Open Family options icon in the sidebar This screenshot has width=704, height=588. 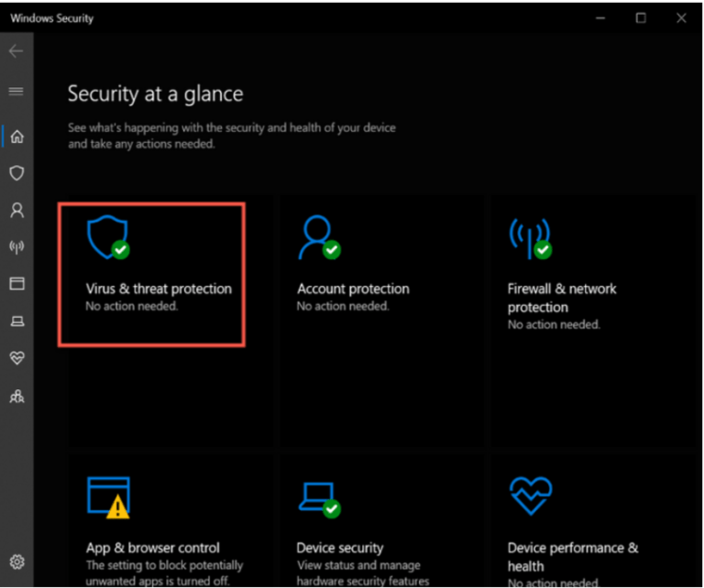click(x=17, y=397)
